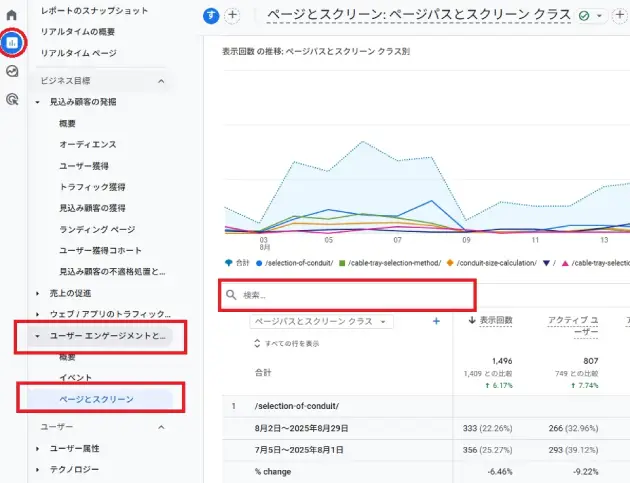
Task: Click the 検索 search input field
Action: [x=350, y=295]
